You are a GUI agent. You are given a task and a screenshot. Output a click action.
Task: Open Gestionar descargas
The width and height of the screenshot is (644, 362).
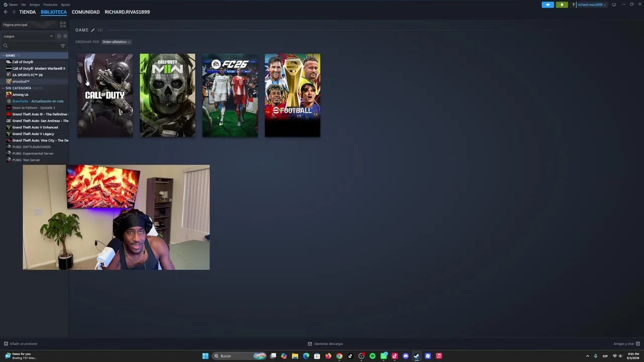[x=329, y=344]
